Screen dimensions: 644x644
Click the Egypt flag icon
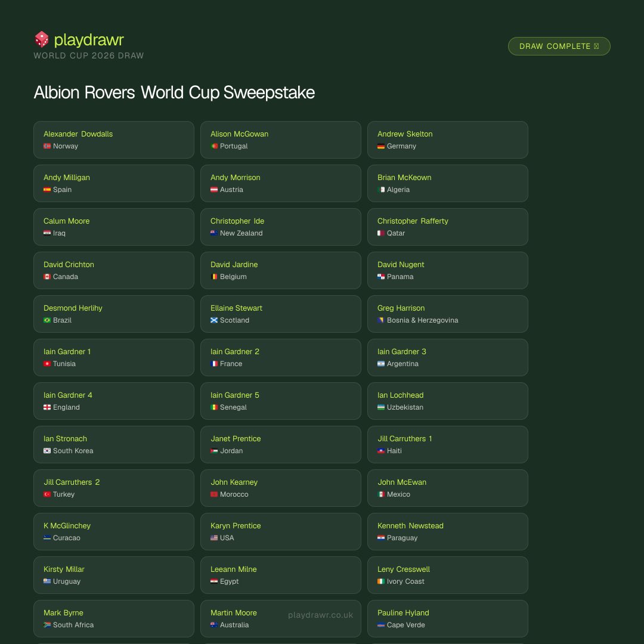click(x=214, y=581)
